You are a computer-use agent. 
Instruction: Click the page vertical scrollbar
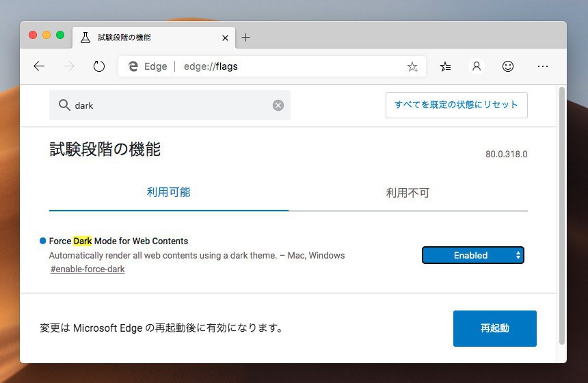(562, 215)
